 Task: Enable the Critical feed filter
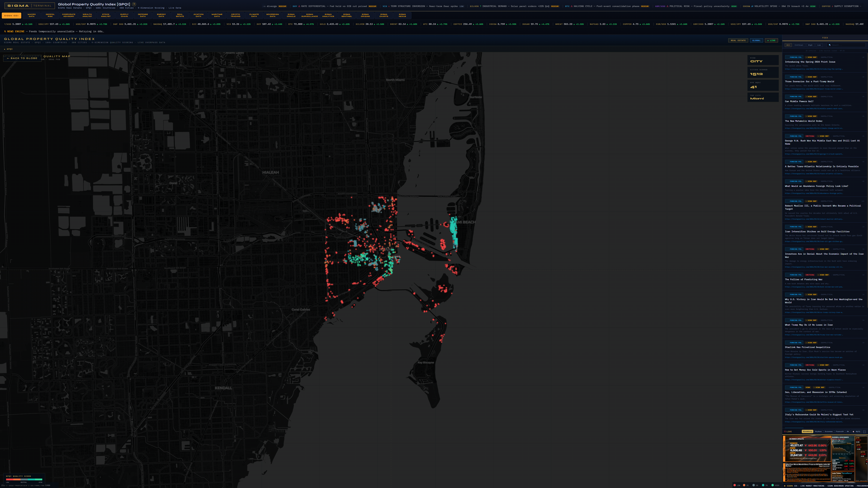(799, 45)
